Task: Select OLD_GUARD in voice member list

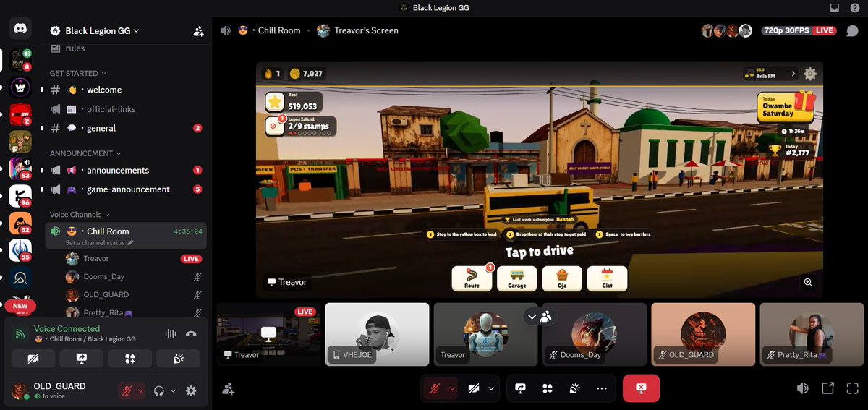Action: [134, 295]
